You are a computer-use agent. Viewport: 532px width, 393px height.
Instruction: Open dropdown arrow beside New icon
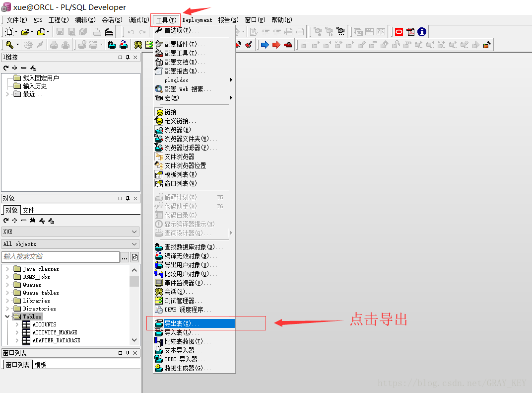click(16, 32)
